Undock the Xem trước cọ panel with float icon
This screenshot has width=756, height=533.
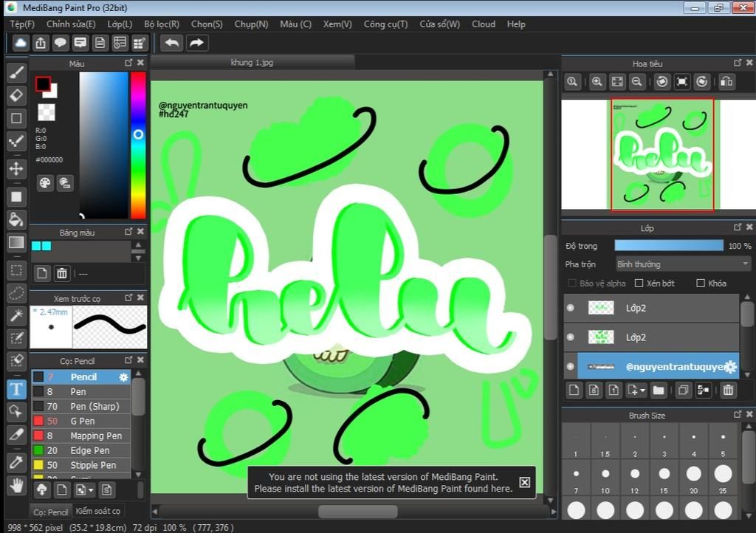128,298
